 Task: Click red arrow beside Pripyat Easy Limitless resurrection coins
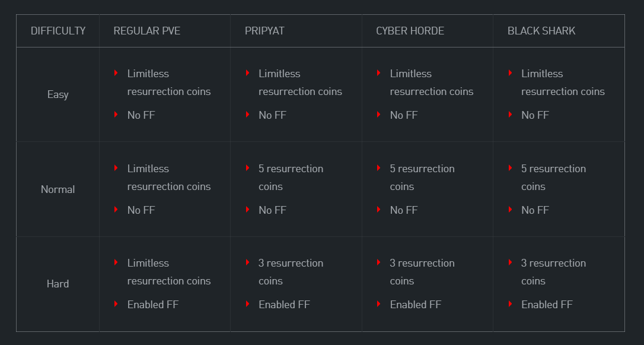[248, 73]
